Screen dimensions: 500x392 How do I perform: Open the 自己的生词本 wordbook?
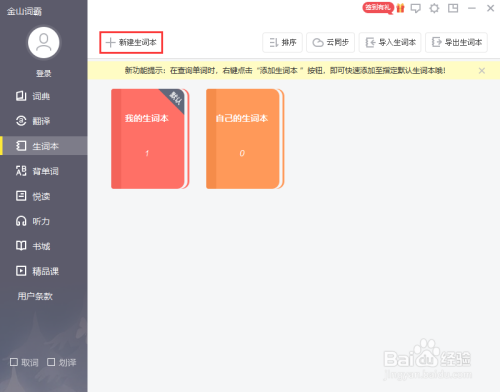pyautogui.click(x=245, y=139)
